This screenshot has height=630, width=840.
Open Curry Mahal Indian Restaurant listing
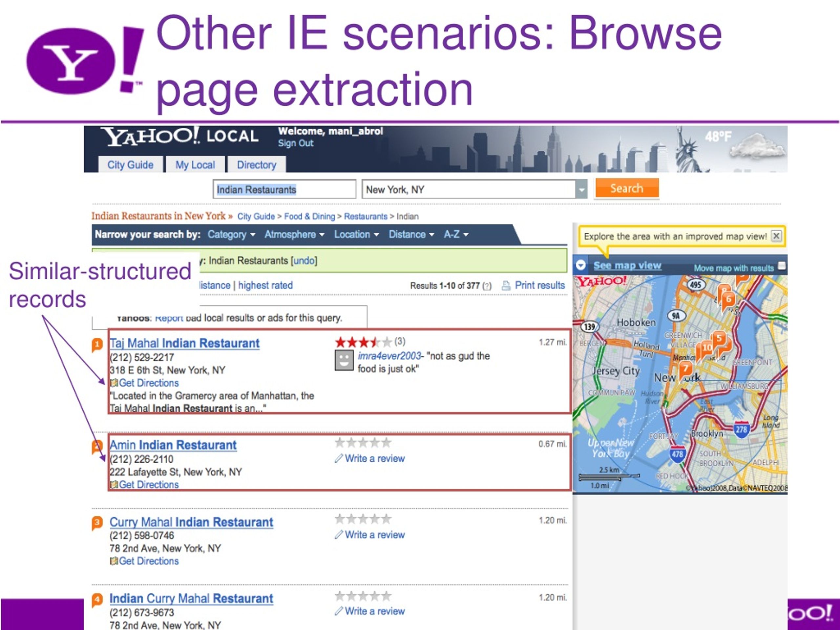[x=191, y=522]
